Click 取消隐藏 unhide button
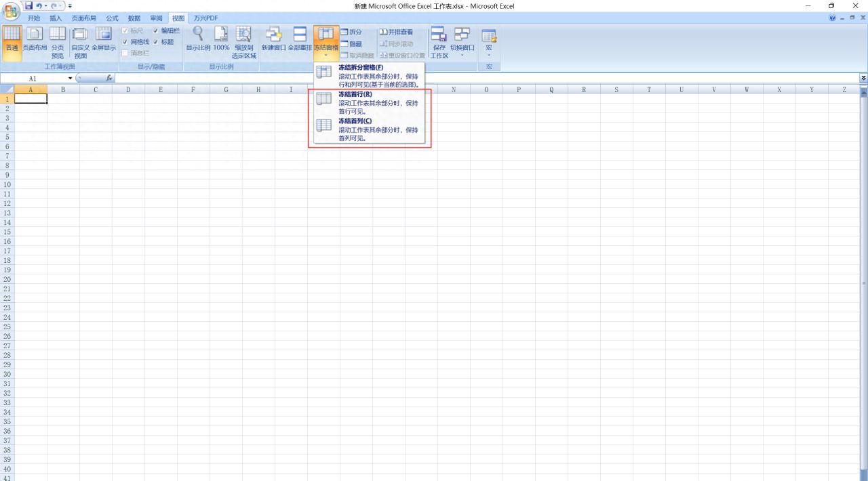The width and height of the screenshot is (868, 481). pyautogui.click(x=357, y=55)
